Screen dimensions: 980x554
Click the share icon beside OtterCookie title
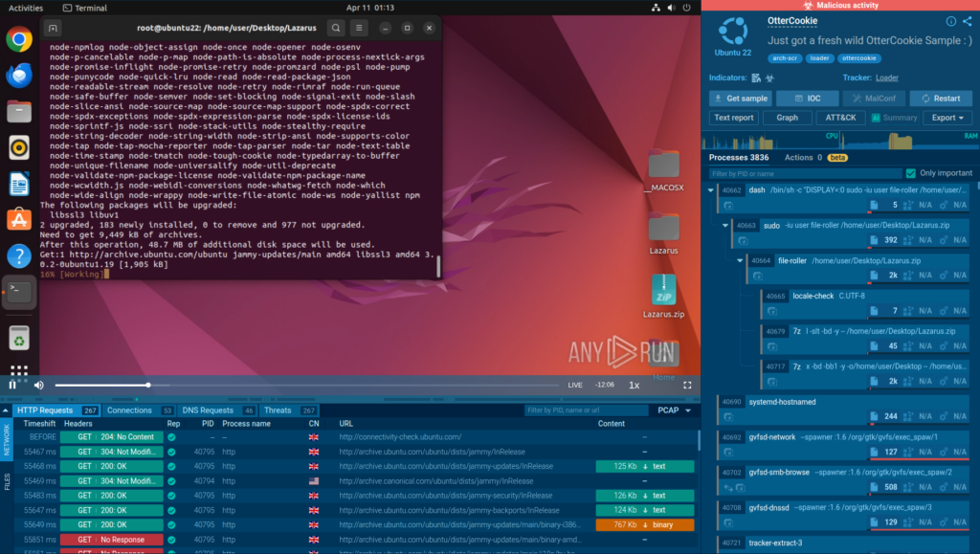point(967,21)
